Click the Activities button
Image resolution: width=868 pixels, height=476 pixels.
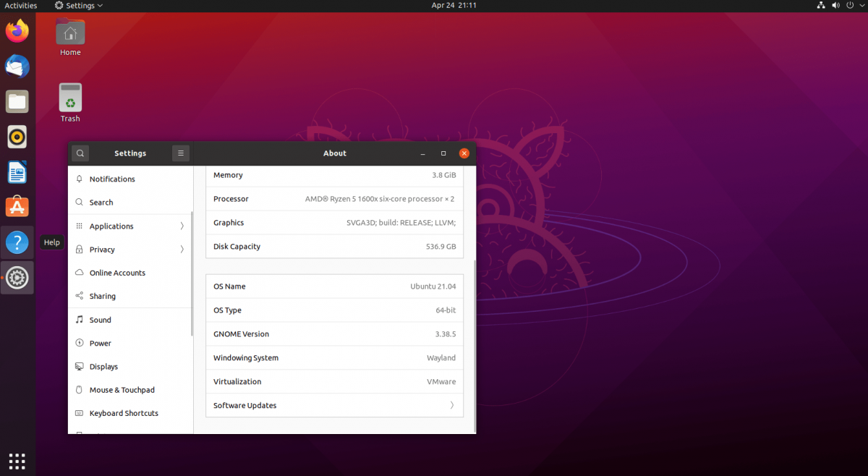(x=21, y=5)
